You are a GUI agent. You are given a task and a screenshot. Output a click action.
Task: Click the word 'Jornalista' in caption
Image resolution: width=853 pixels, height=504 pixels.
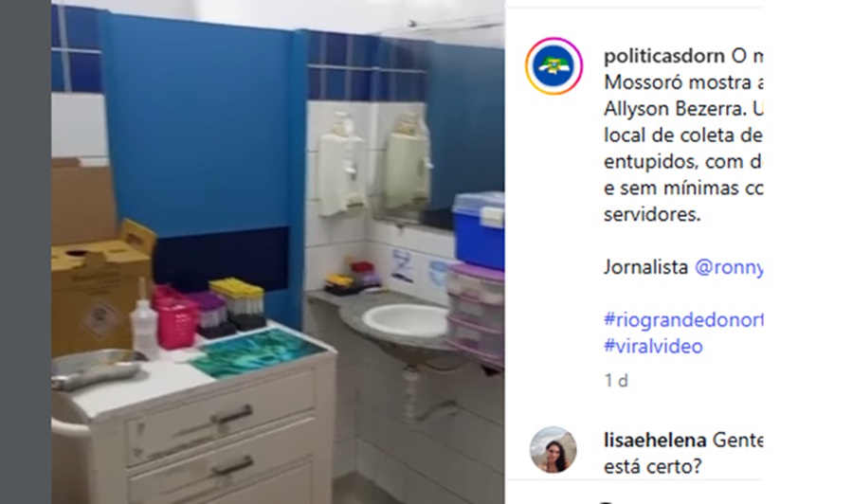[645, 267]
